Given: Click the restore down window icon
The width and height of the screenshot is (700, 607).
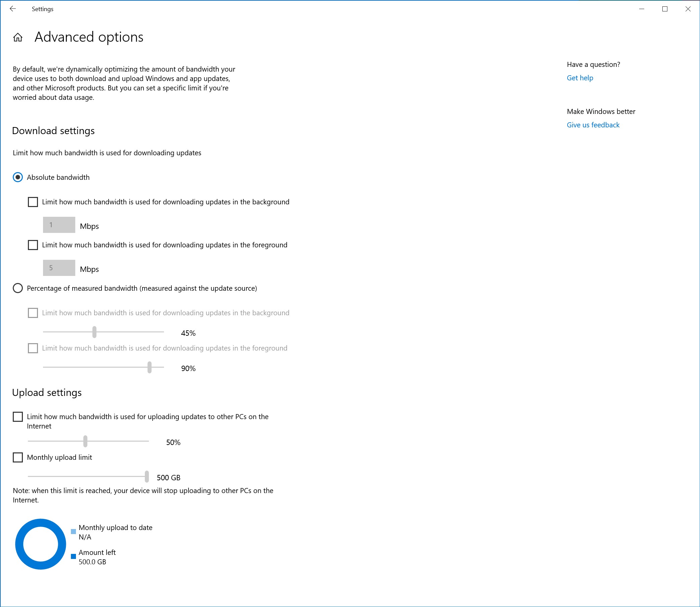Looking at the screenshot, I should click(x=665, y=9).
